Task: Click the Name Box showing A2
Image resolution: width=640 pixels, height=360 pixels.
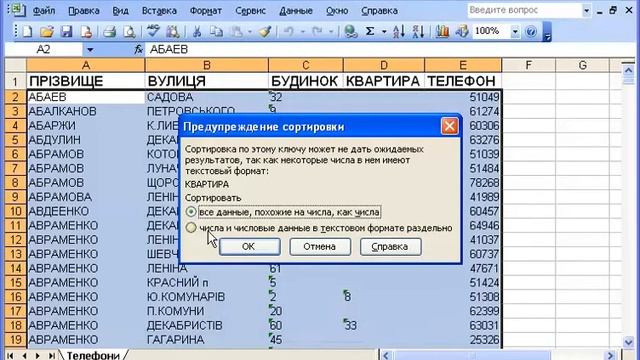Action: (x=44, y=50)
